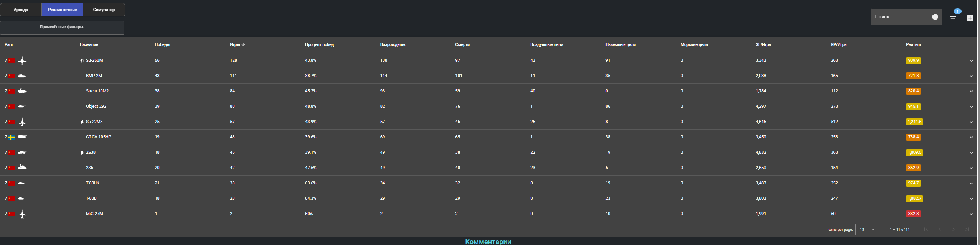This screenshot has width=980, height=245.
Task: Click the jet icon in MiG-27M row
Action: click(22, 214)
